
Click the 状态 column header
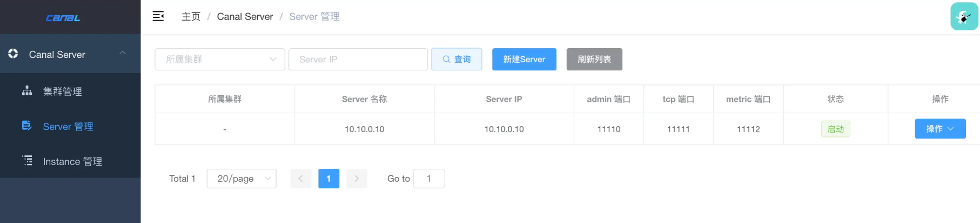coord(836,99)
